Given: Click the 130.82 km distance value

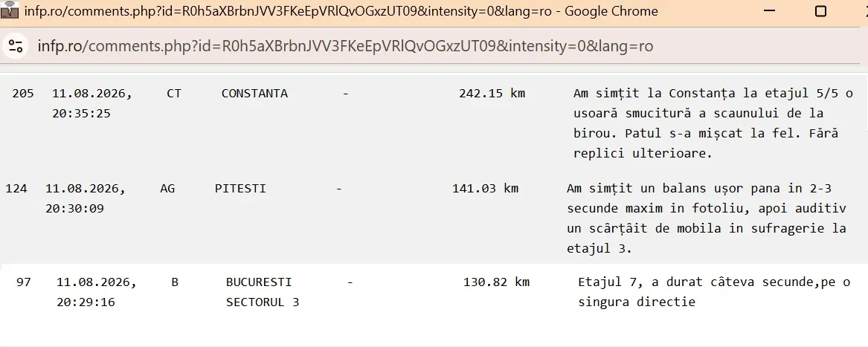Looking at the screenshot, I should click(497, 282).
